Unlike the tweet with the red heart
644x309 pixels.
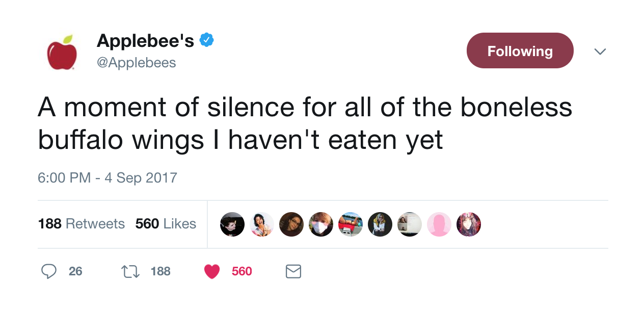point(211,272)
